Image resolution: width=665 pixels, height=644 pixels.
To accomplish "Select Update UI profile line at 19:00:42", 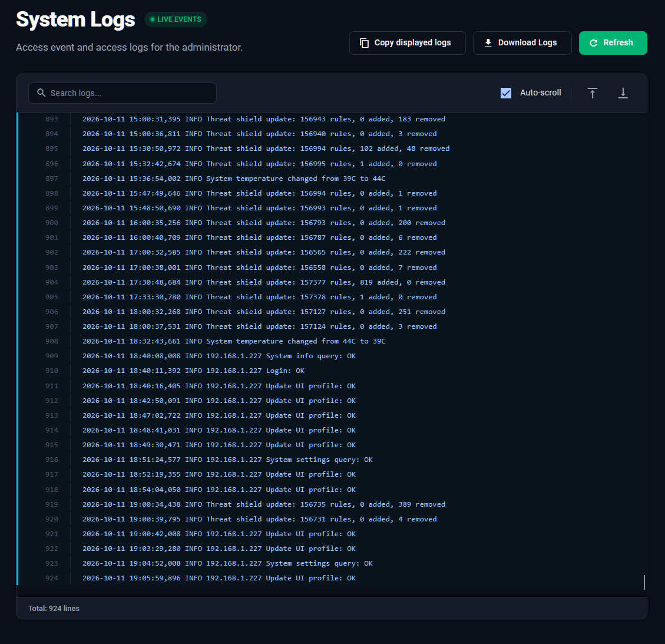I will [332, 534].
